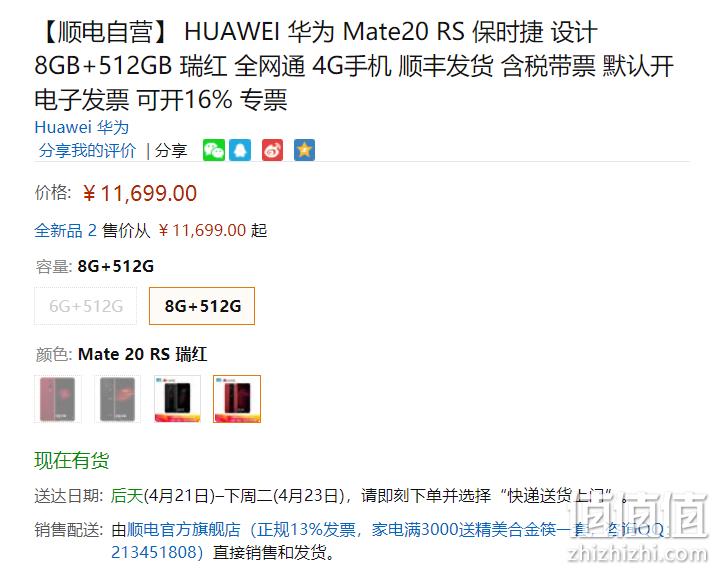Open the 全新品 2 offers link
The height and width of the screenshot is (571, 717).
click(x=65, y=230)
